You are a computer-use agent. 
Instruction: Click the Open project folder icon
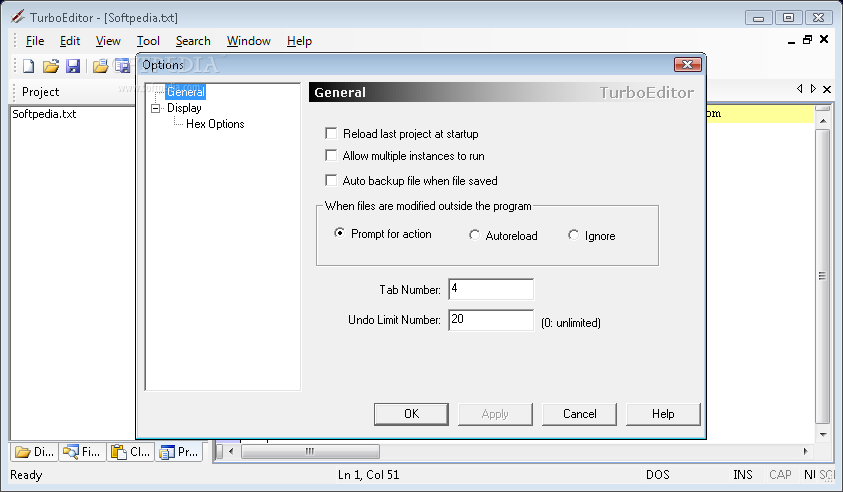click(100, 66)
